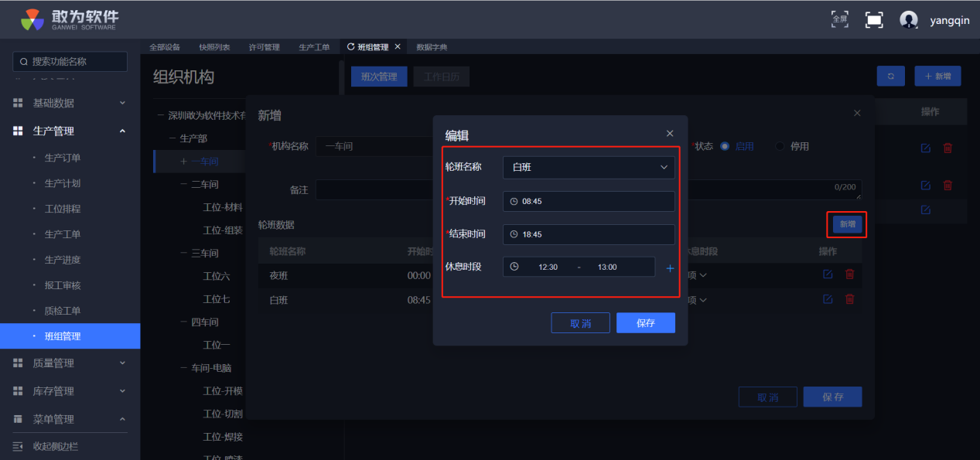The height and width of the screenshot is (460, 980).
Task: Collapse the 三车间 tree node
Action: 183,253
